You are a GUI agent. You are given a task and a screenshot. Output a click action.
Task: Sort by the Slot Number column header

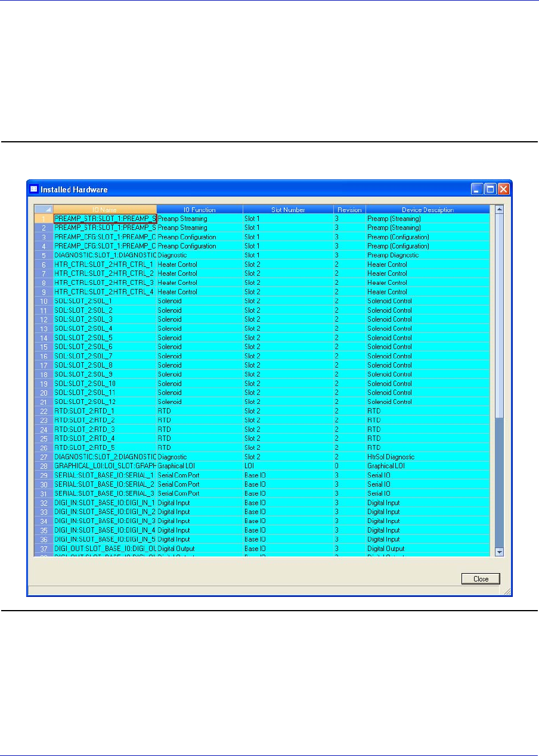tap(288, 210)
